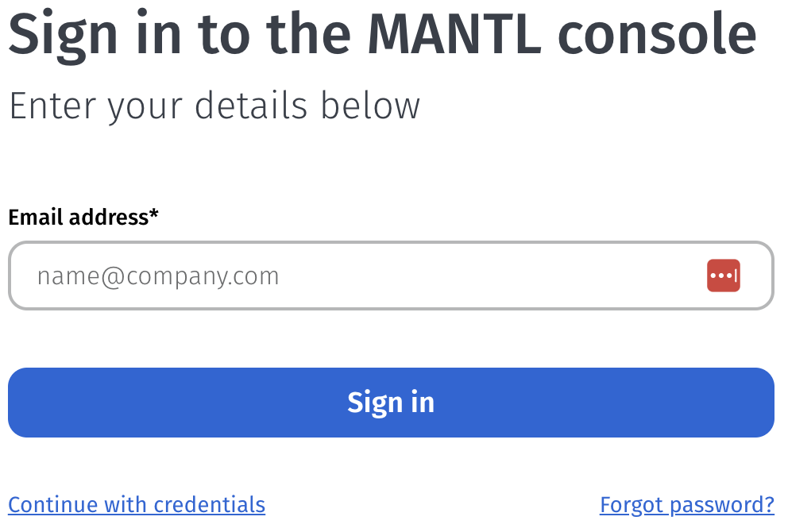Submit the form with Sign in
This screenshot has height=532, width=788.
[391, 403]
